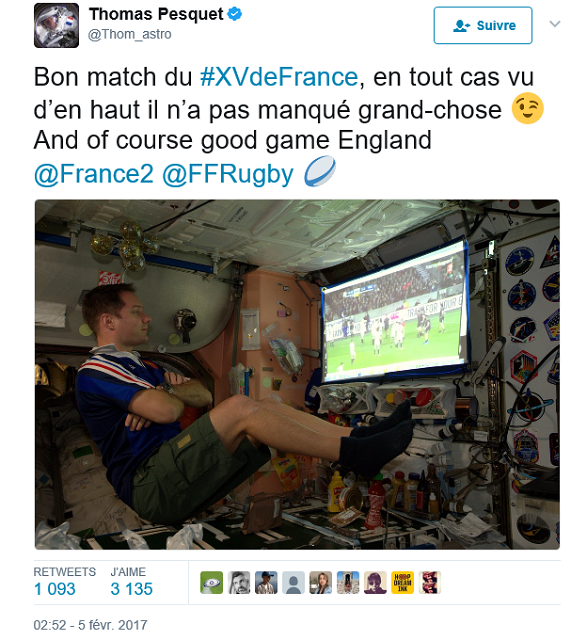
Task: Open the green eye liker avatar
Action: pos(211,582)
